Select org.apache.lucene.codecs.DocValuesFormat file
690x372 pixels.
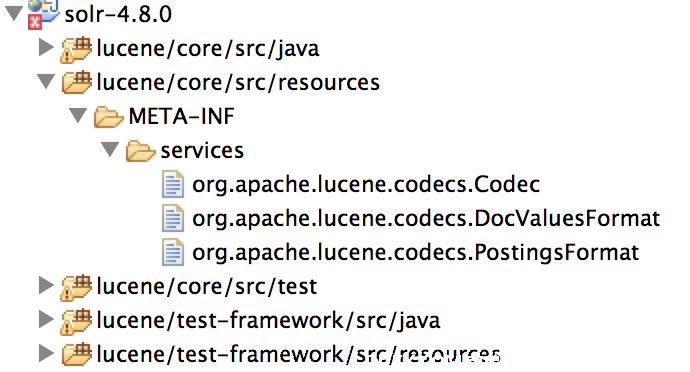pyautogui.click(x=426, y=218)
